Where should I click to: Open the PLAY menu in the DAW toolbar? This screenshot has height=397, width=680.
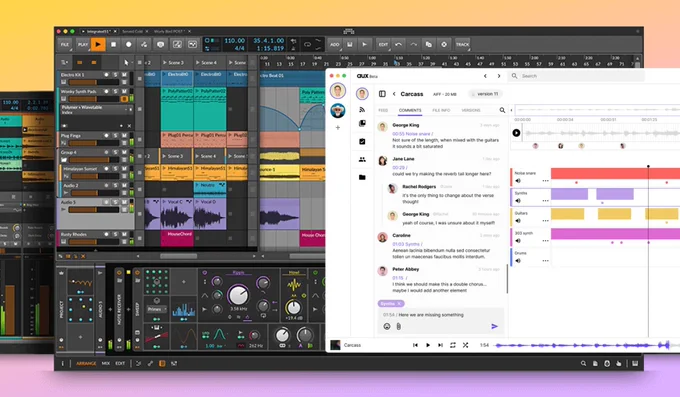82,44
